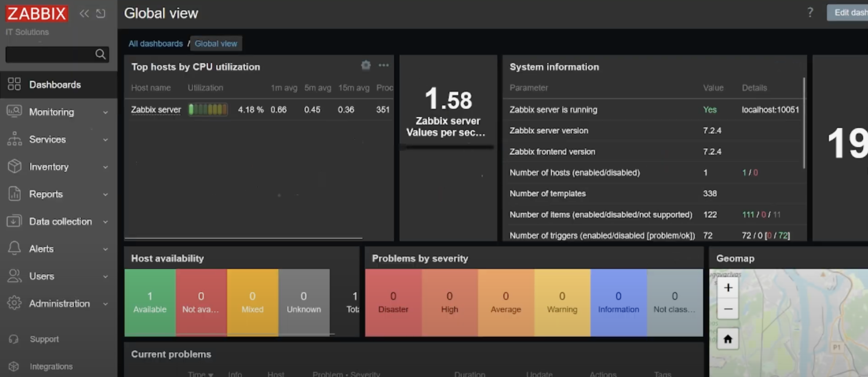This screenshot has height=377, width=868.
Task: Click the Monitoring screen icon
Action: click(x=14, y=111)
